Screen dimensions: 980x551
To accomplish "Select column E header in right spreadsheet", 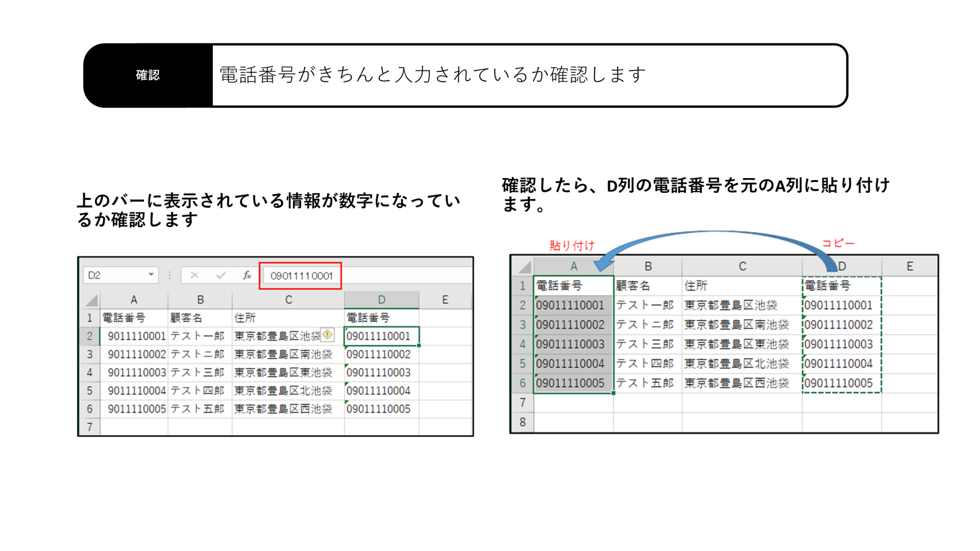I will click(910, 266).
